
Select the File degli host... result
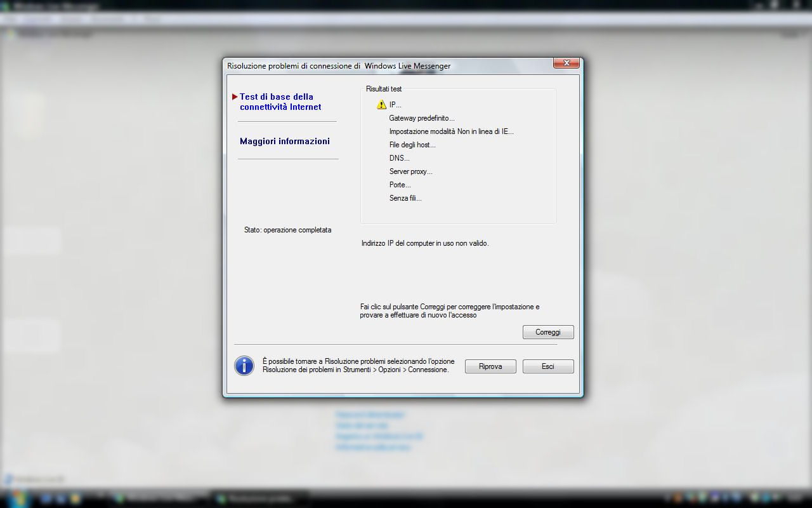coord(412,145)
